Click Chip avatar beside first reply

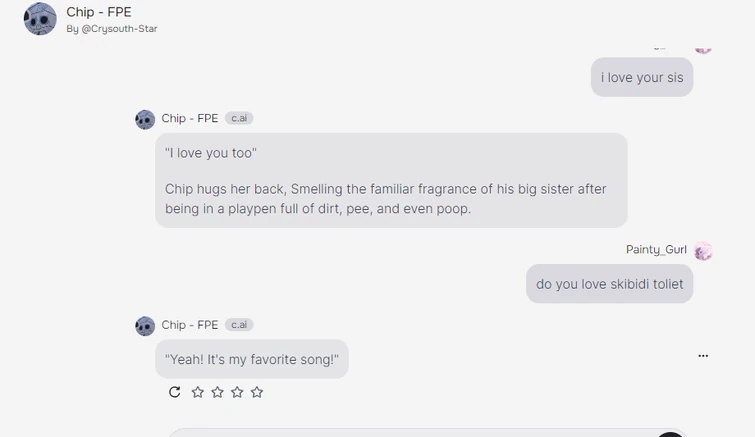(145, 119)
